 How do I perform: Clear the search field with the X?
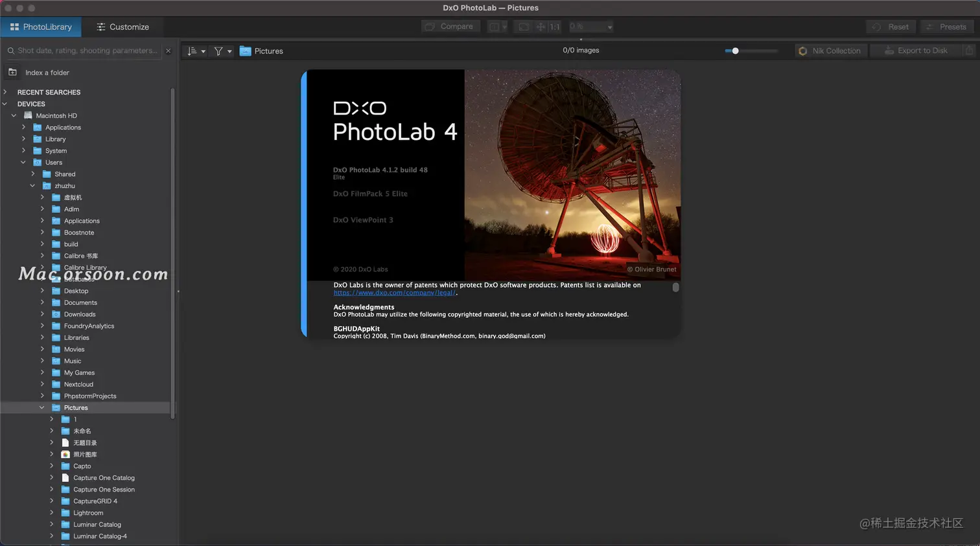point(169,51)
